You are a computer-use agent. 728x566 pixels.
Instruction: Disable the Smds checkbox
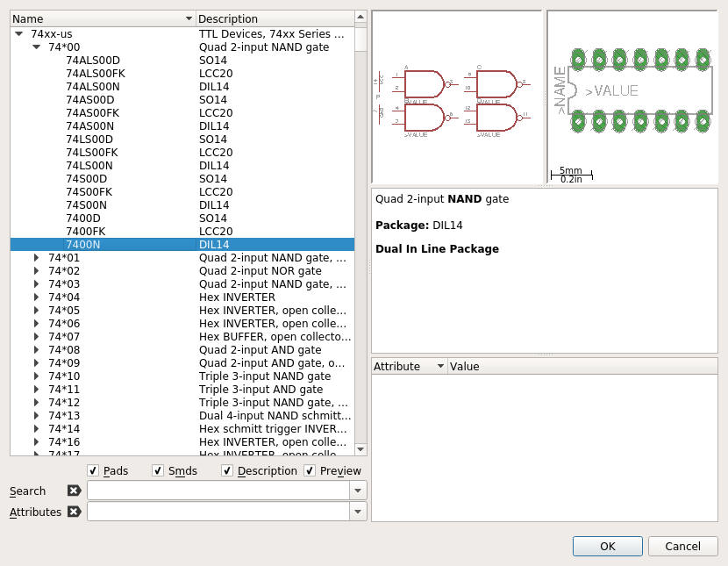pos(157,471)
